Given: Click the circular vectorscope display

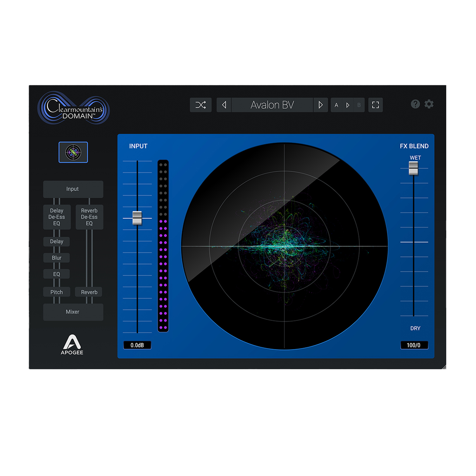Looking at the screenshot, I should 284,246.
